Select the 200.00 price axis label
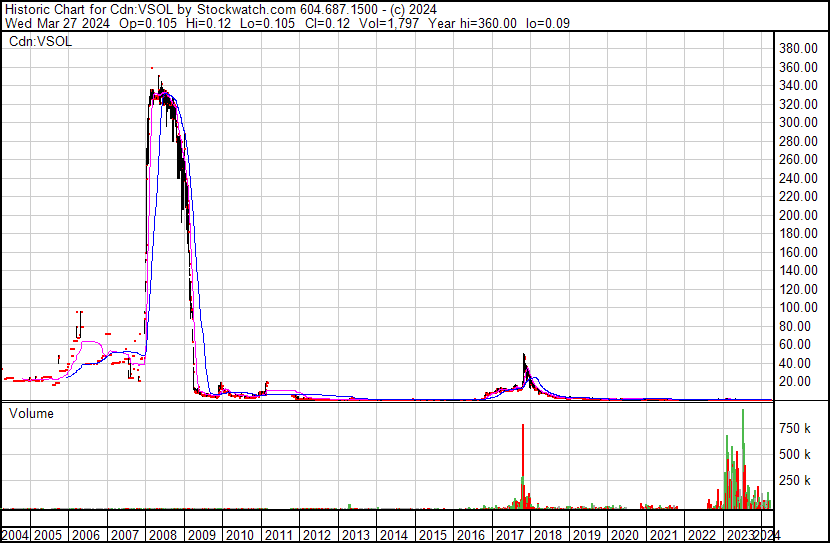This screenshot has height=543, width=830. [x=800, y=215]
